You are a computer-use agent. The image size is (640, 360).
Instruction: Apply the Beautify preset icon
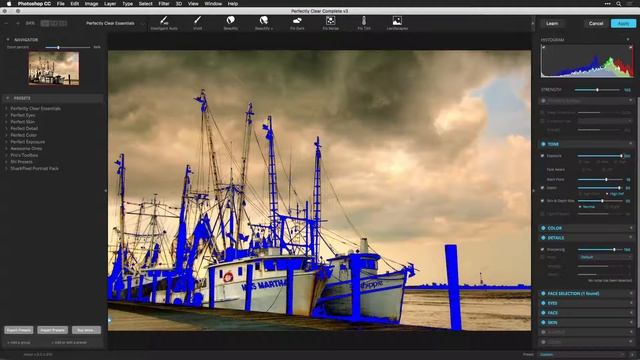click(231, 20)
